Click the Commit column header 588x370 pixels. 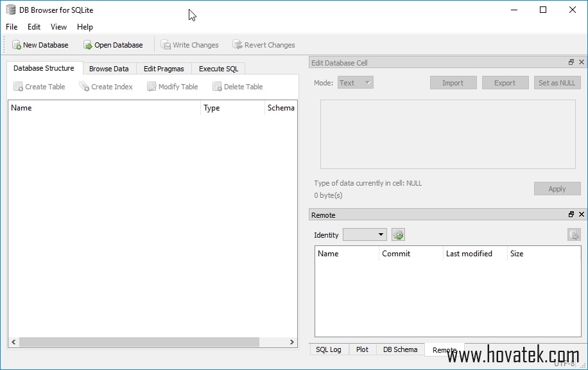pos(411,254)
